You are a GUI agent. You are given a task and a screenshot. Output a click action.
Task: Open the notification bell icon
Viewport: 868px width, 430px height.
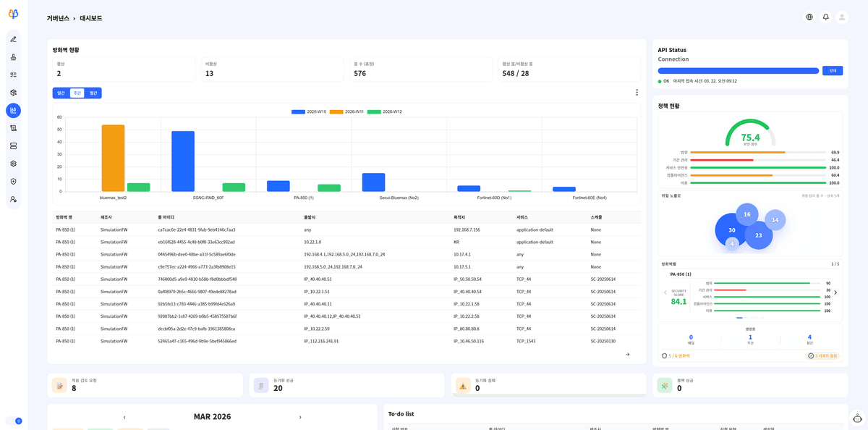click(825, 17)
